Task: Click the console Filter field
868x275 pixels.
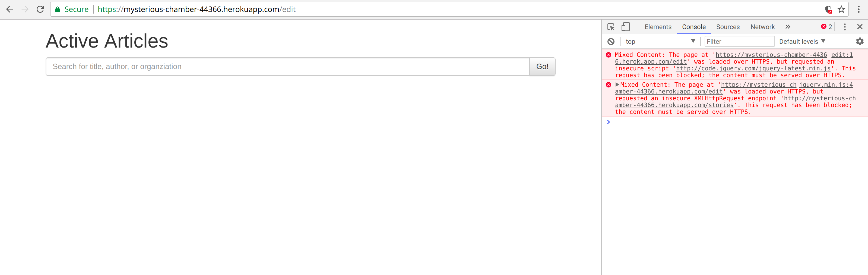Action: point(739,41)
